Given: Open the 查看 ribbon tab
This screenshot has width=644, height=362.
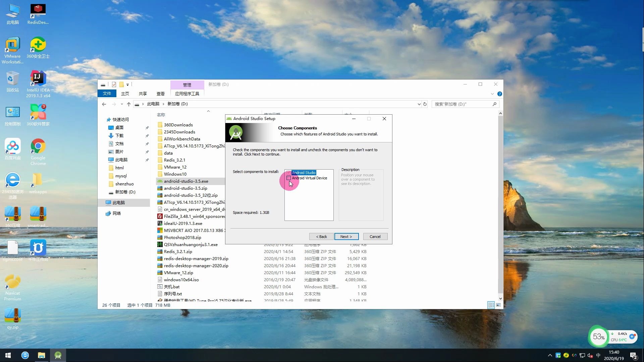Looking at the screenshot, I should [161, 94].
